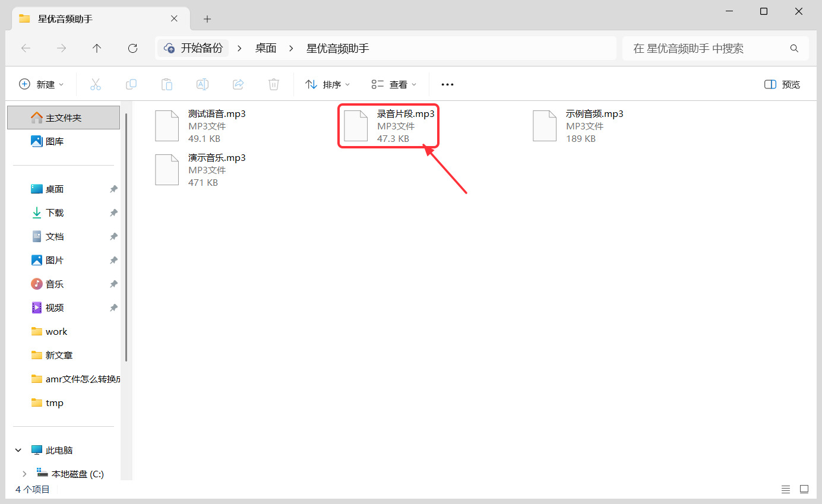Select the 示例音频.mp3 file icon
The width and height of the screenshot is (822, 504).
(545, 126)
